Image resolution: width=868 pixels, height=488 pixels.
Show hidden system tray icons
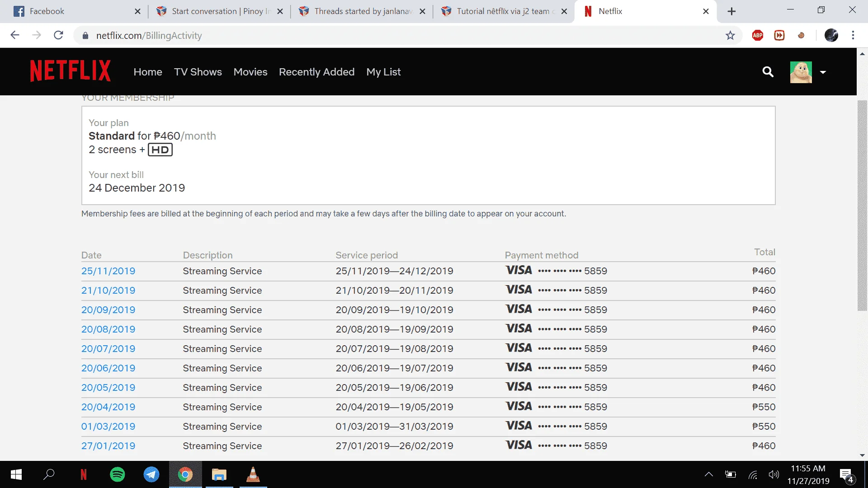point(709,474)
